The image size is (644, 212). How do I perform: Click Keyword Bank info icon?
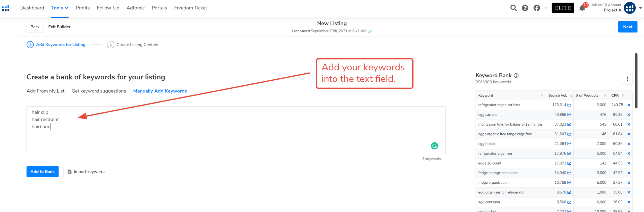coord(516,75)
